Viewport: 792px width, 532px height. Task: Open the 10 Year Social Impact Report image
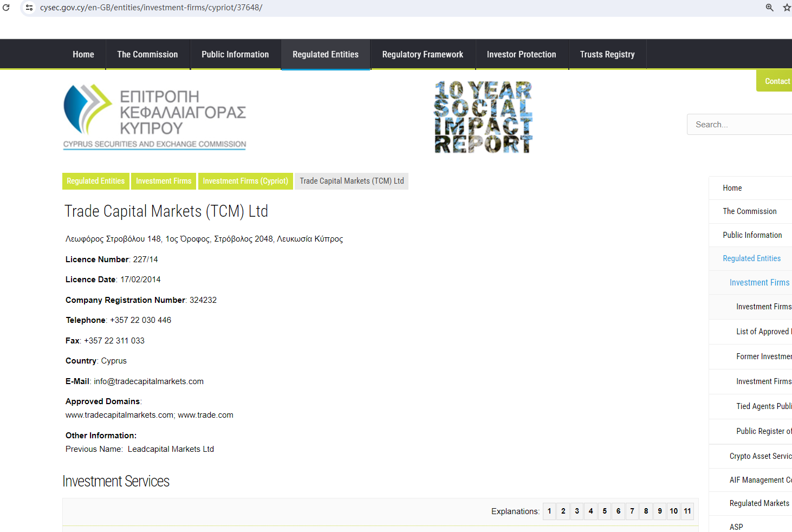pos(483,117)
